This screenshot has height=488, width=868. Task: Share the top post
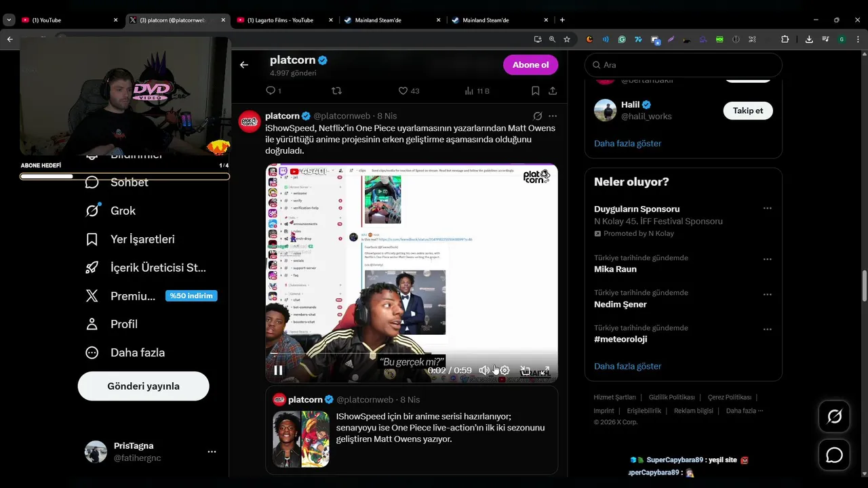[x=553, y=90]
